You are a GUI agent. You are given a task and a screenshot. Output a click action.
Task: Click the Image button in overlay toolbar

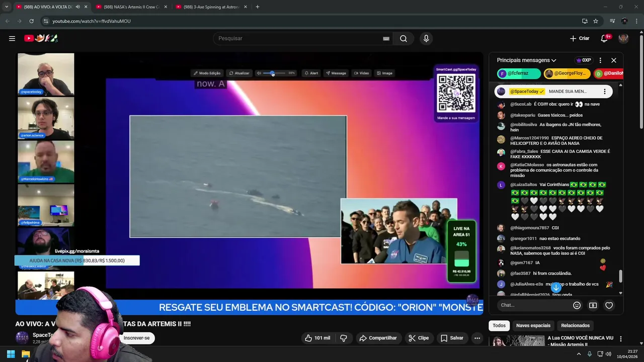(384, 73)
